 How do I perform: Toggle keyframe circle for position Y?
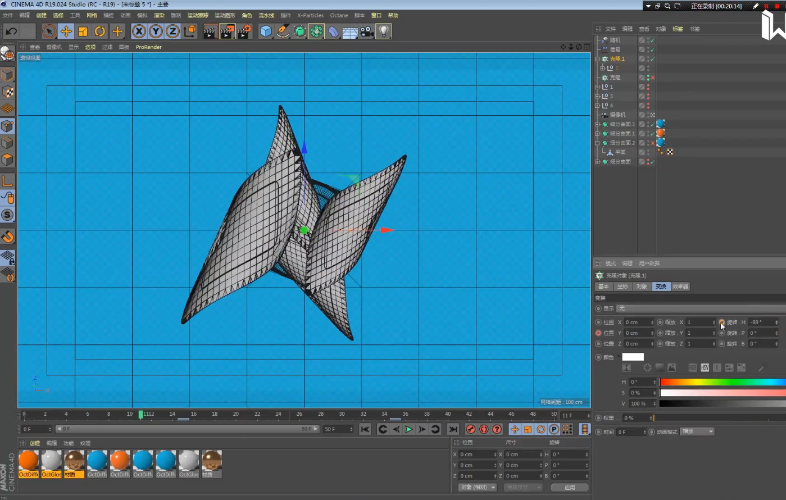coord(597,333)
